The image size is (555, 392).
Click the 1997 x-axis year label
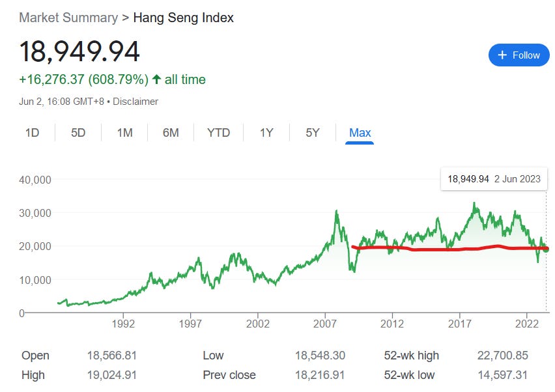pos(190,324)
